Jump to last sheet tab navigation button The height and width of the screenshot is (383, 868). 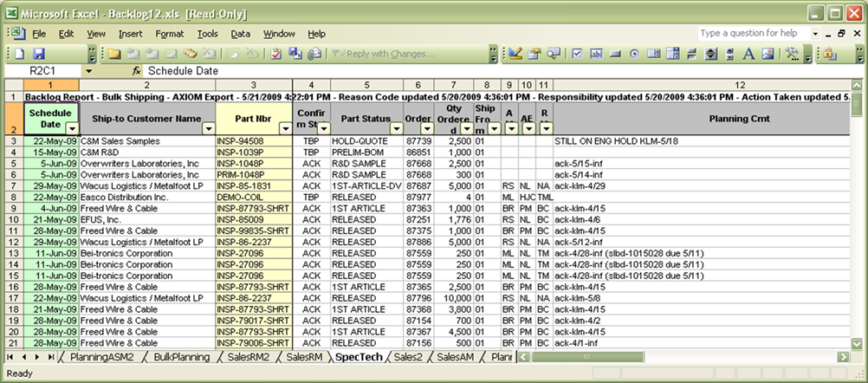pyautogui.click(x=51, y=357)
